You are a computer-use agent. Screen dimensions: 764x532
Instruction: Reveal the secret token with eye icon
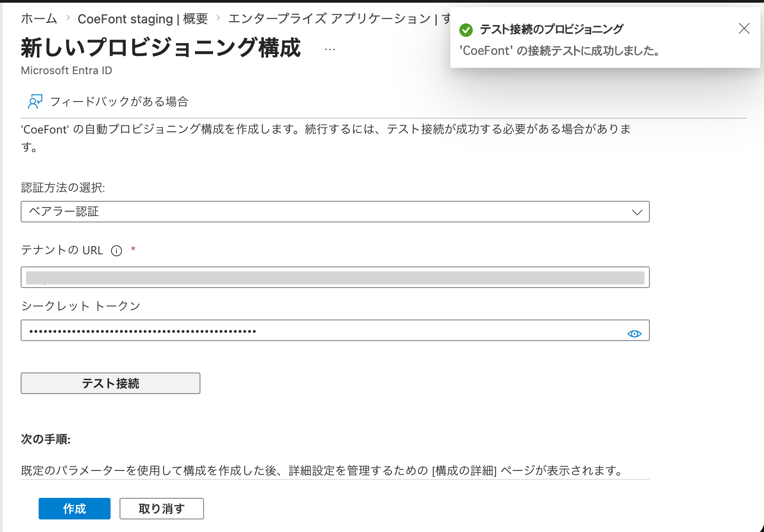[x=634, y=333]
